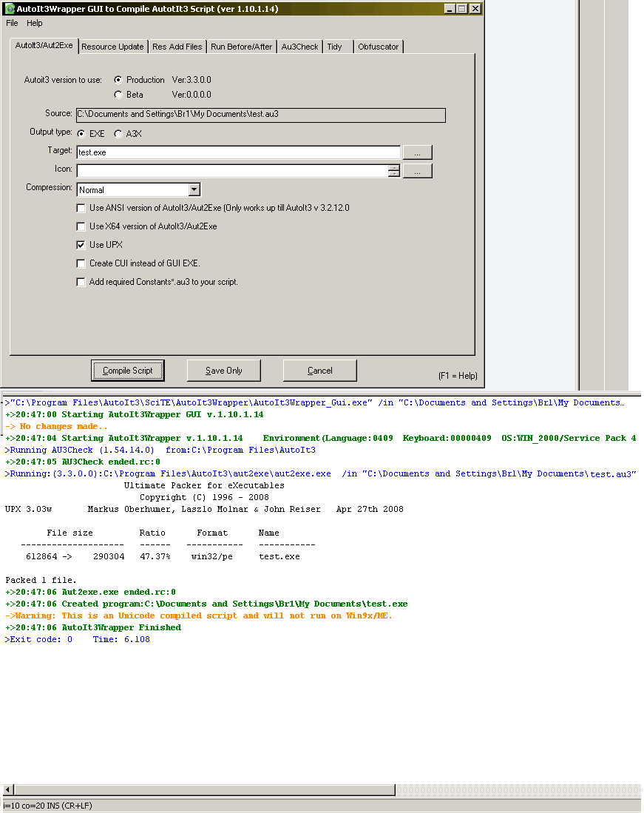This screenshot has height=813, width=644.
Task: Switch to the Resource Update tab
Action: pos(112,47)
